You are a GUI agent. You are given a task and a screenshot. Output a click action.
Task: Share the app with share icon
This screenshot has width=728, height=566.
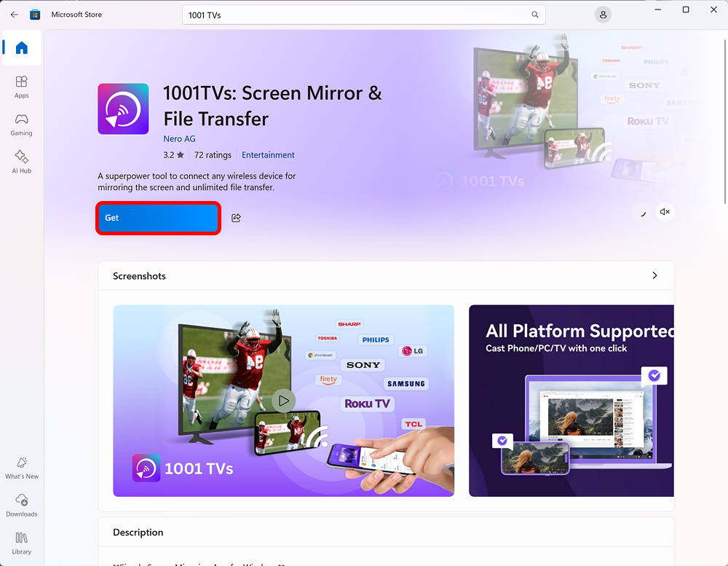(236, 218)
